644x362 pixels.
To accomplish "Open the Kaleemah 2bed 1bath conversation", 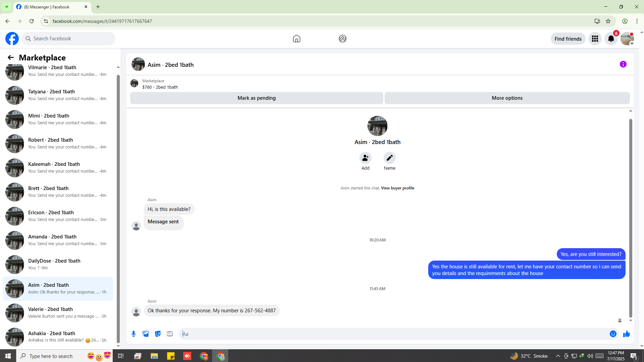I will click(58, 168).
